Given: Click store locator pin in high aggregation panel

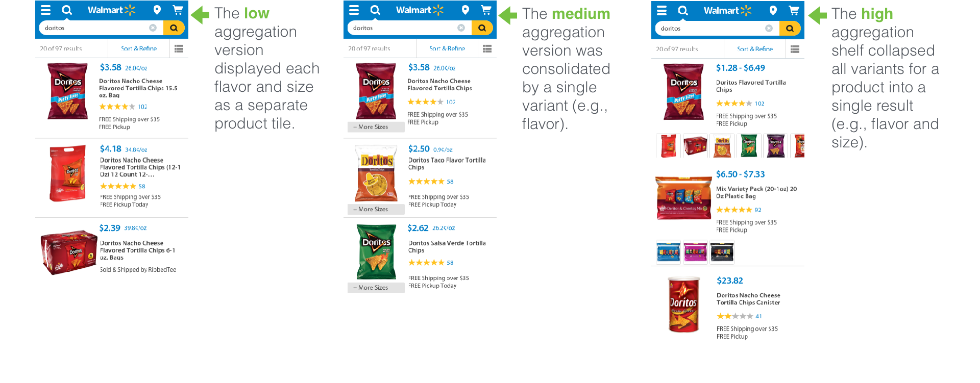Looking at the screenshot, I should point(773,11).
